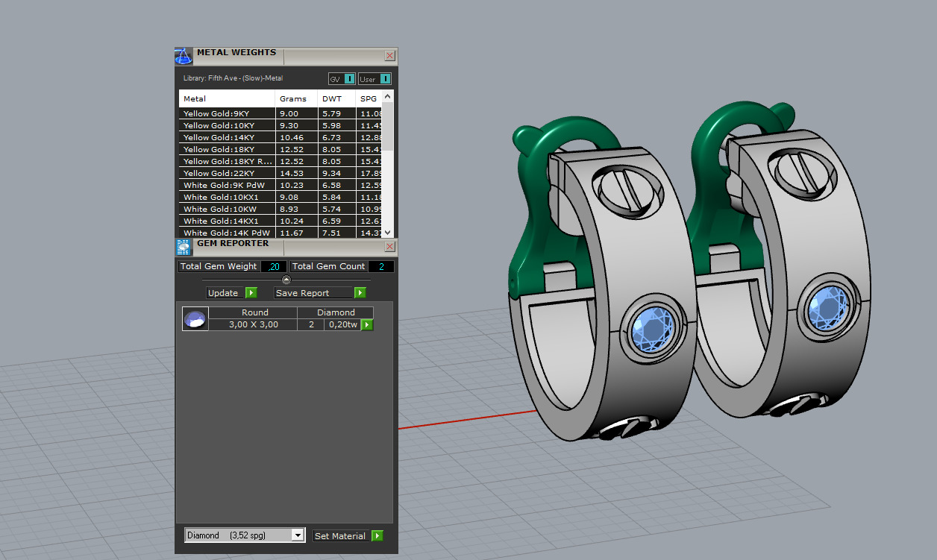Click the blue diamond on the right earring
Image resolution: width=937 pixels, height=560 pixels.
[827, 307]
